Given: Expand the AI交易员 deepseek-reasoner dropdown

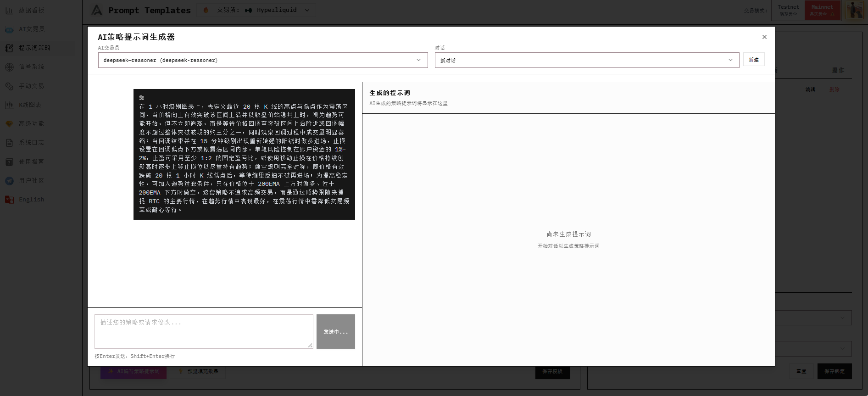Looking at the screenshot, I should pos(262,60).
